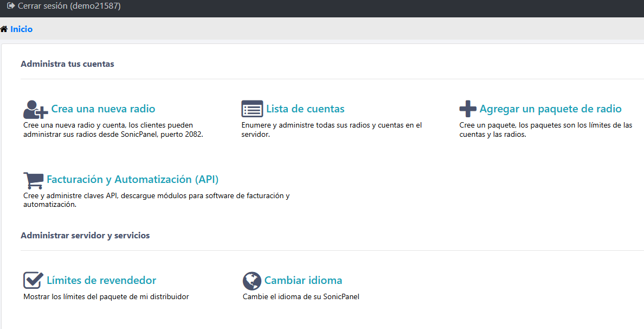Open Lista de cuentas

(x=305, y=109)
